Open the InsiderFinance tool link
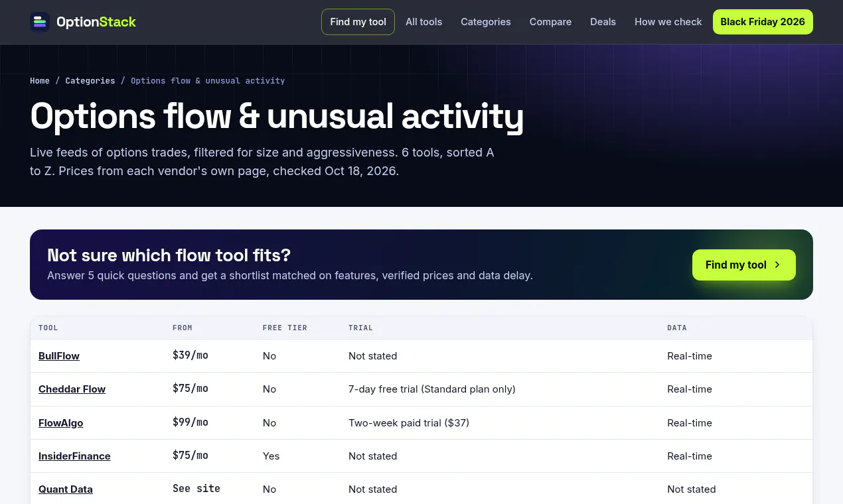This screenshot has height=504, width=843. [x=74, y=456]
